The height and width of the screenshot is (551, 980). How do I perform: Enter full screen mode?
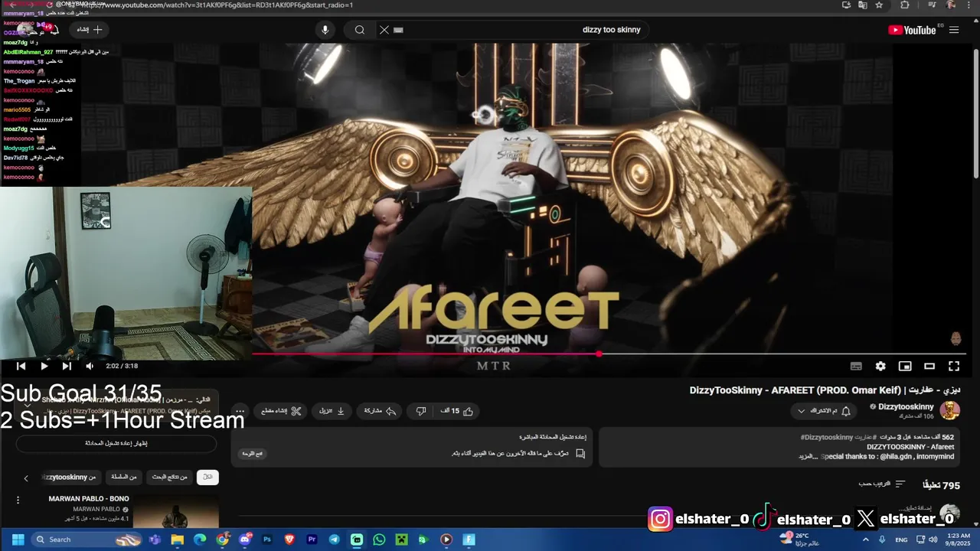click(x=954, y=367)
